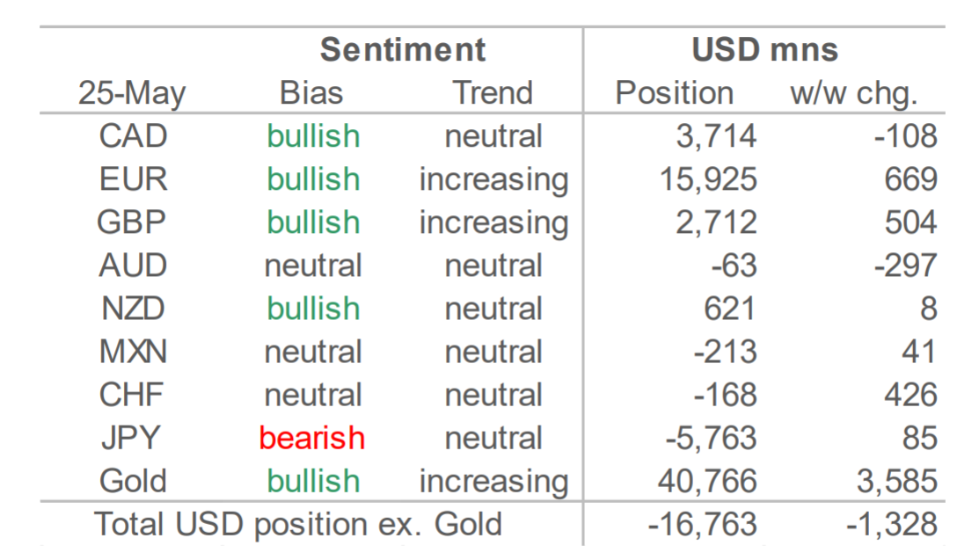This screenshot has width=979, height=560.
Task: Click the NZD row label
Action: pyautogui.click(x=133, y=309)
